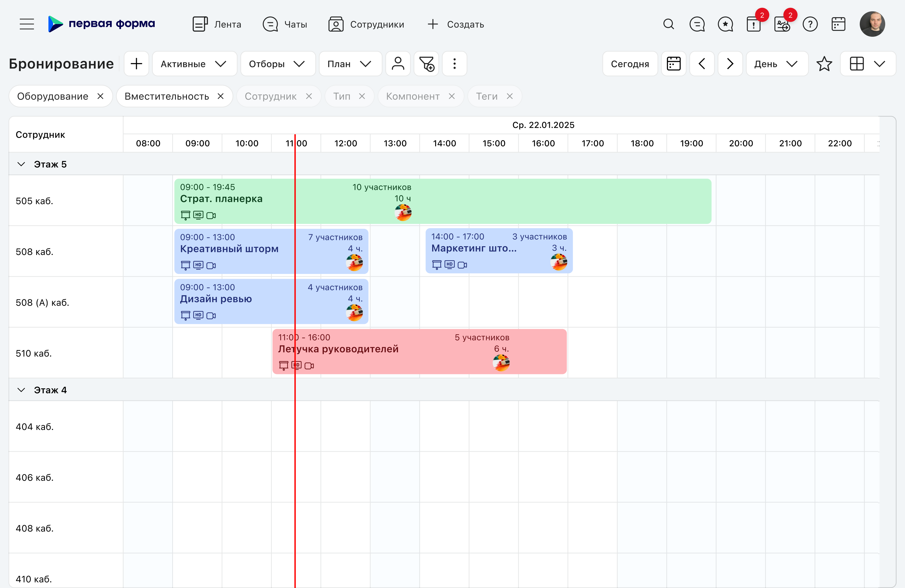Open the header calendar icon
The image size is (905, 588).
click(x=839, y=24)
